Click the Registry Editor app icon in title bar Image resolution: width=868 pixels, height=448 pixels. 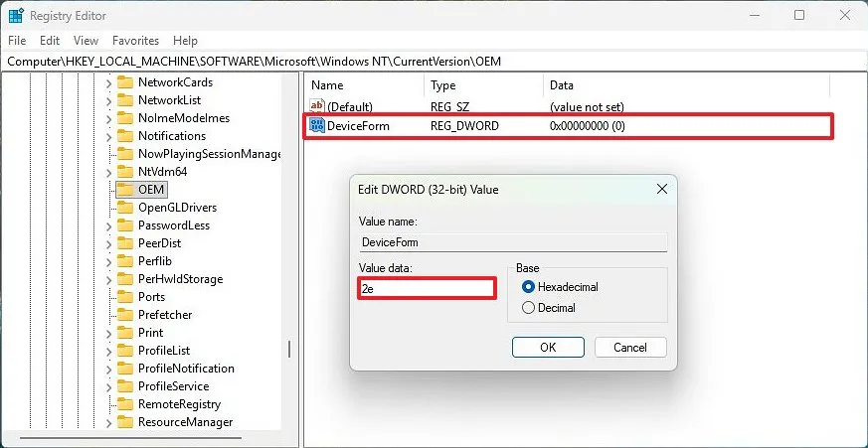pos(15,15)
